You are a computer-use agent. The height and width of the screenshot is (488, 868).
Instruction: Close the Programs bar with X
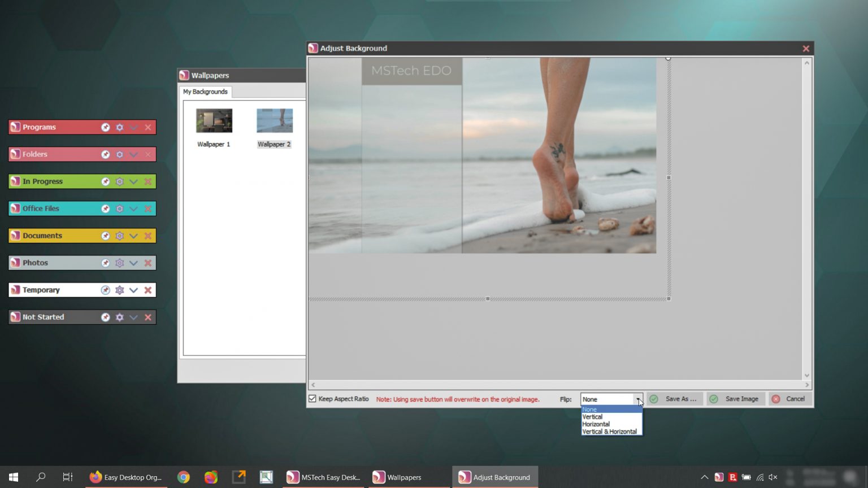tap(148, 127)
